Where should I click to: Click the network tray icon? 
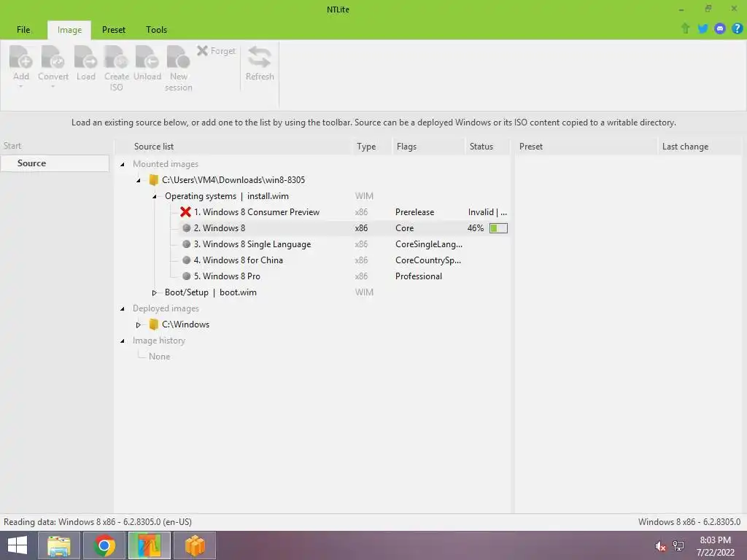[678, 546]
